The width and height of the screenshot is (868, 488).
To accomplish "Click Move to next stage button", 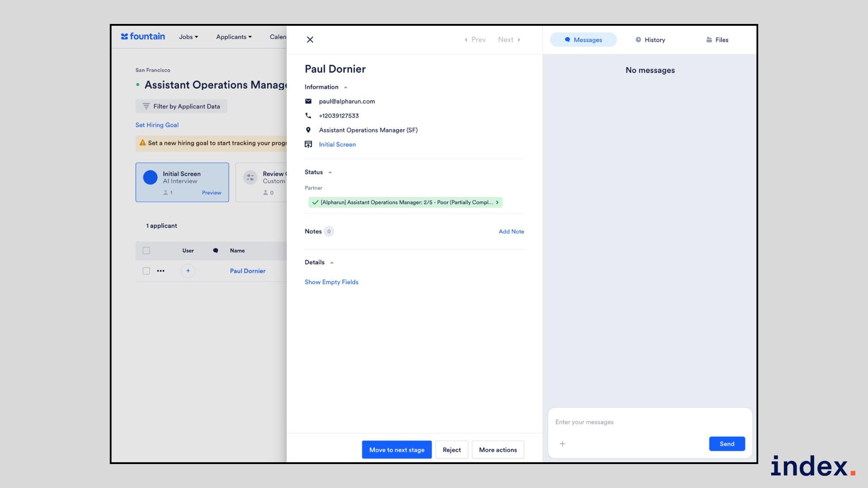I will [x=396, y=450].
